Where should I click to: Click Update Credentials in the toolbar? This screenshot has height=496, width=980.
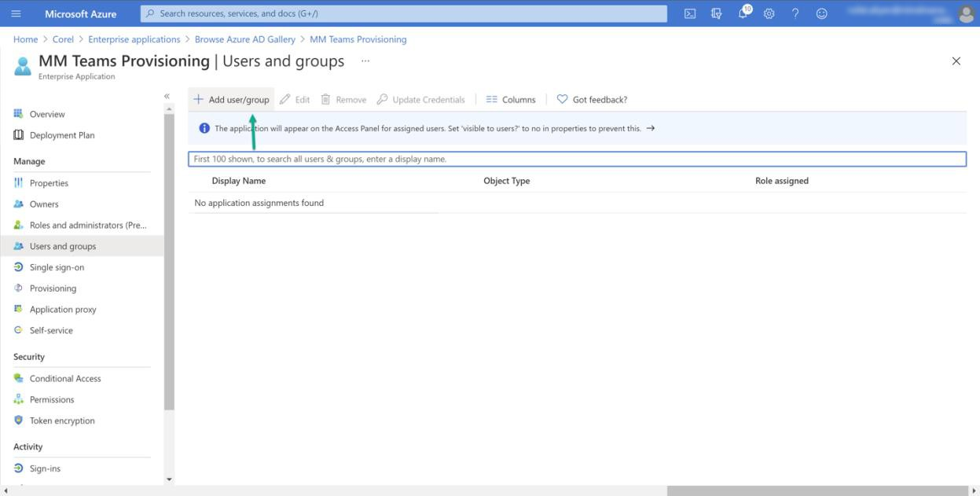(x=421, y=100)
